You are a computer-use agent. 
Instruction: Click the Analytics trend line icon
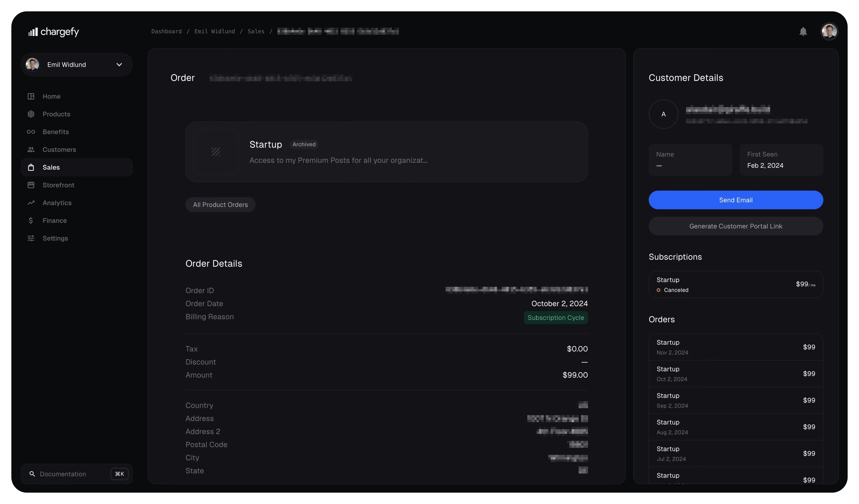click(31, 203)
